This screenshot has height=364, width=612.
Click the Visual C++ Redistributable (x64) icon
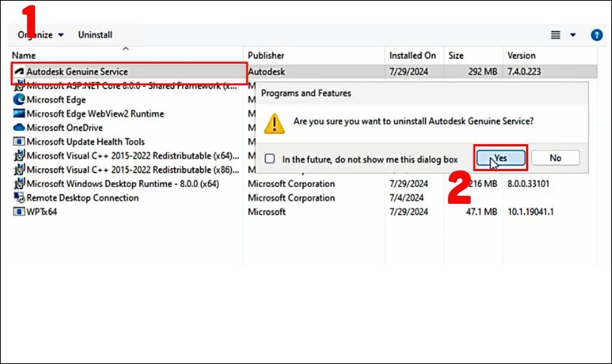click(19, 156)
